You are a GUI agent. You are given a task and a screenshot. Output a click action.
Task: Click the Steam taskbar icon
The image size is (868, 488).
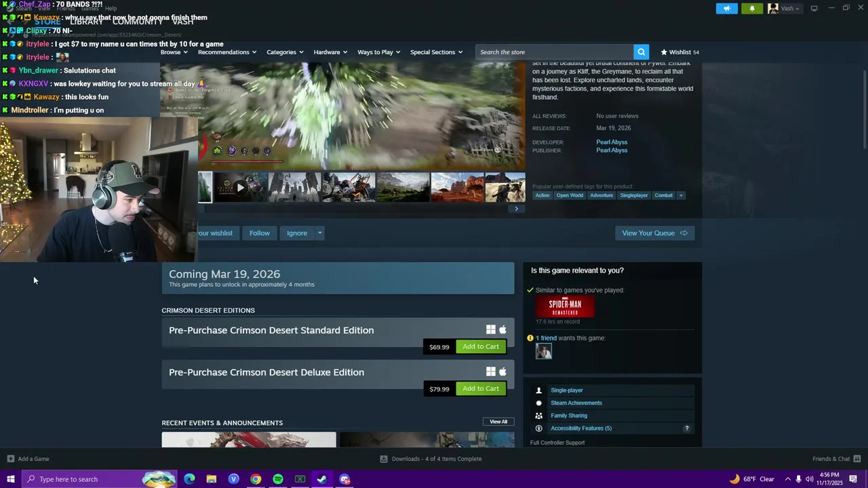[322, 479]
